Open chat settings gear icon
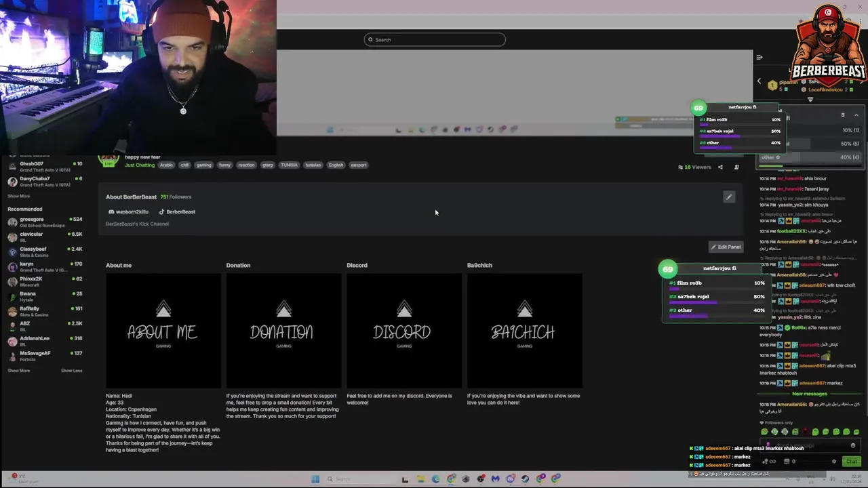 pos(834,462)
